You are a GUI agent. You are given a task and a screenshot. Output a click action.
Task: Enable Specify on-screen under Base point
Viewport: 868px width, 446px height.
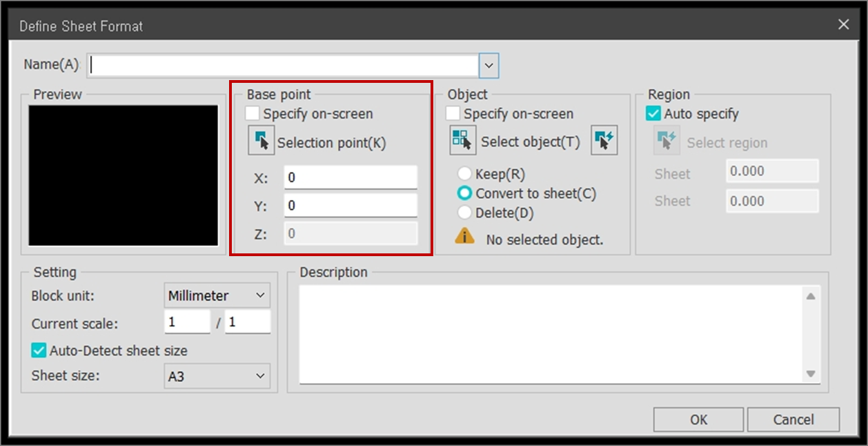(x=253, y=114)
